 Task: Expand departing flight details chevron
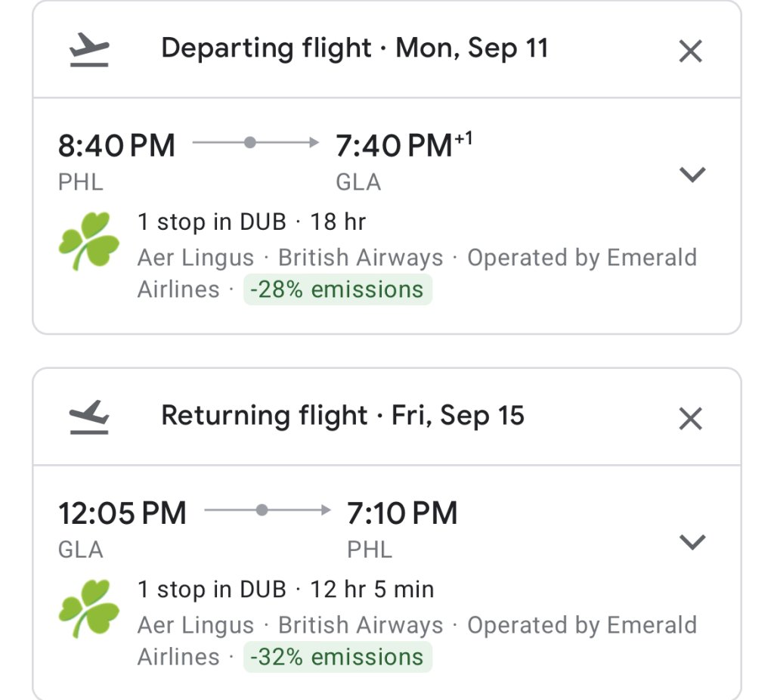tap(692, 175)
